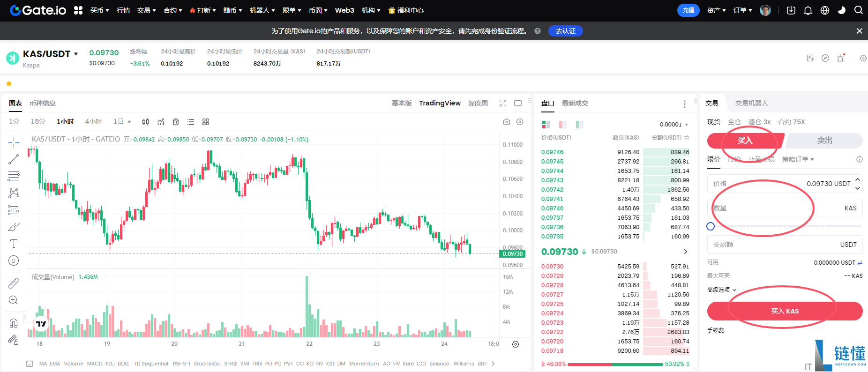Open the Gate.io apps grid menu

point(78,10)
